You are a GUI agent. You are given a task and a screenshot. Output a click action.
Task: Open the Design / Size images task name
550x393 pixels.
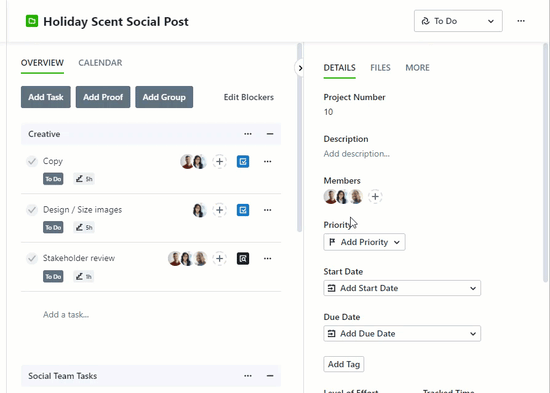82,210
